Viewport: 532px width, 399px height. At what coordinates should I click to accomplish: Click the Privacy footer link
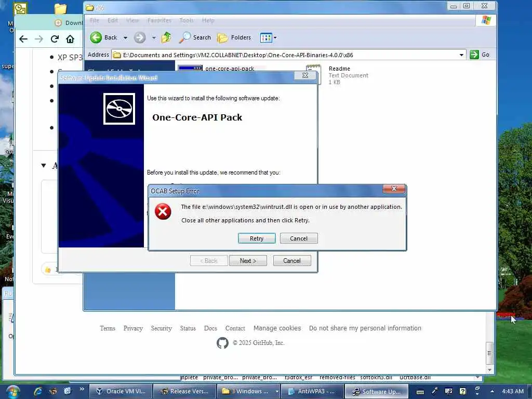(133, 328)
